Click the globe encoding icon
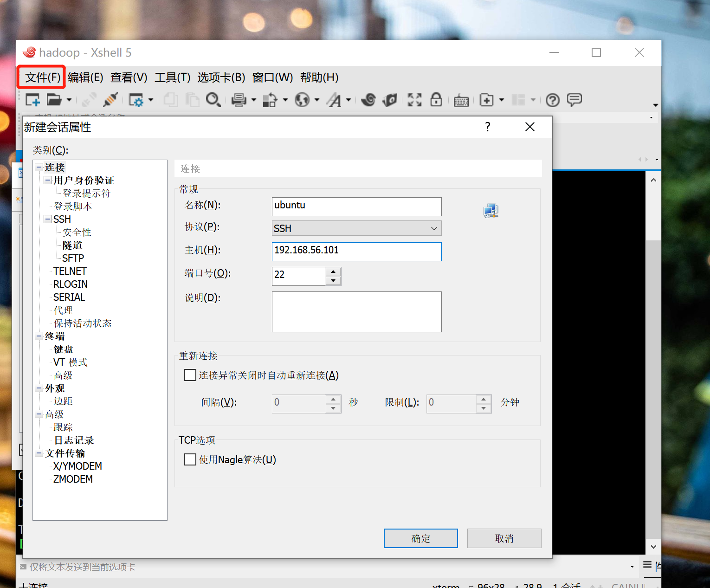710x588 pixels. click(x=302, y=100)
